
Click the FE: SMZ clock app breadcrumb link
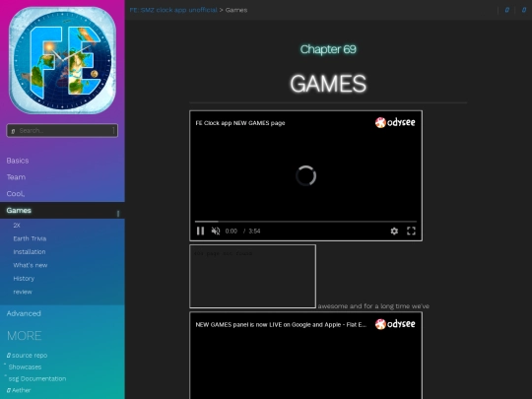click(173, 10)
